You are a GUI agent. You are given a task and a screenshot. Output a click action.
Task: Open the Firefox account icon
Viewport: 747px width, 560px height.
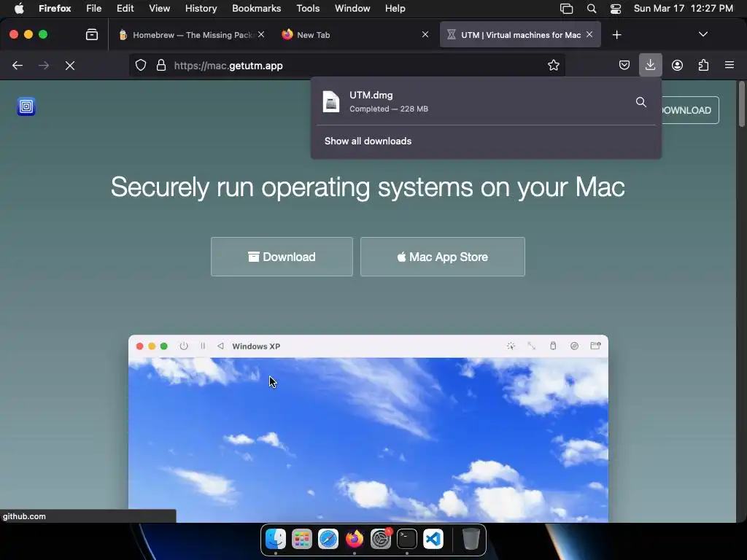click(x=677, y=65)
